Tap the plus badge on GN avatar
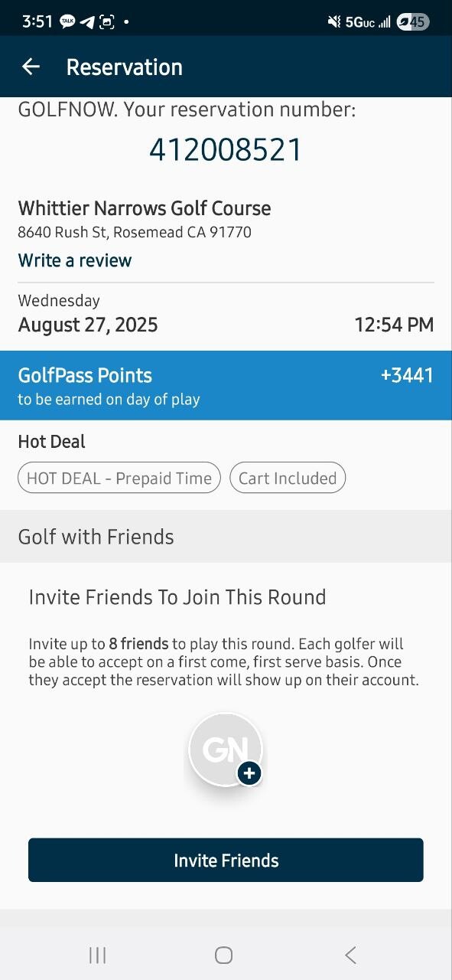 [x=249, y=773]
